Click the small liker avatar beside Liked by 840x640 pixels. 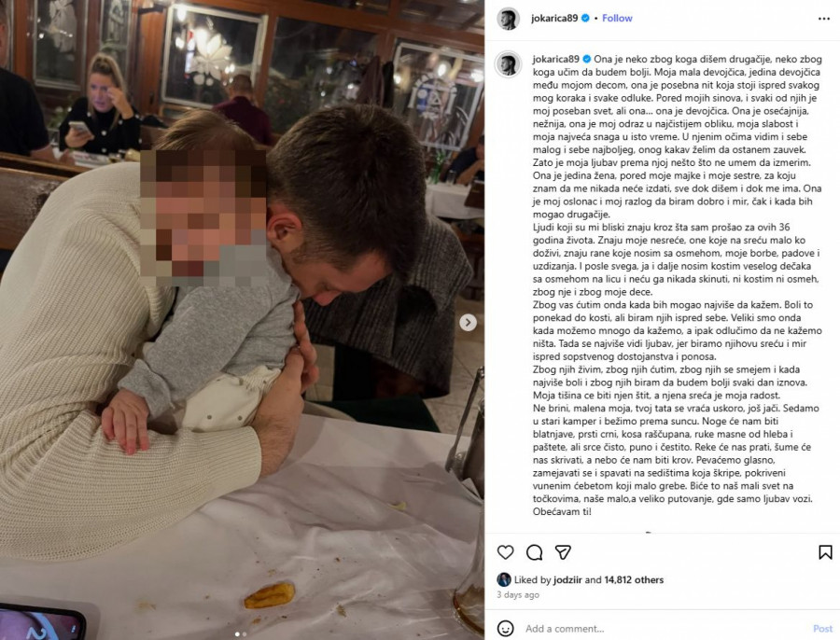coord(504,579)
